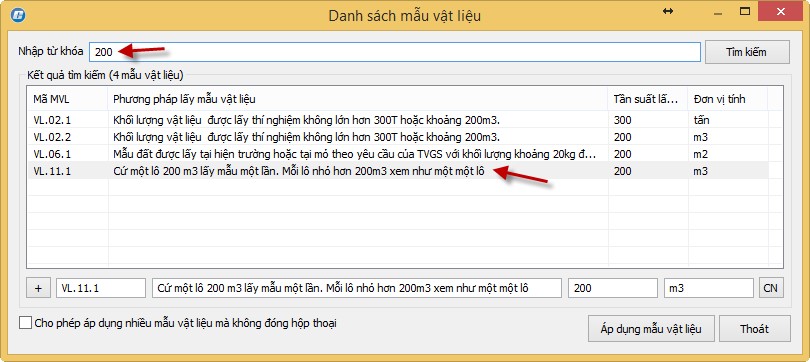
Task: Click the Mã MVL column header
Action: [x=67, y=99]
